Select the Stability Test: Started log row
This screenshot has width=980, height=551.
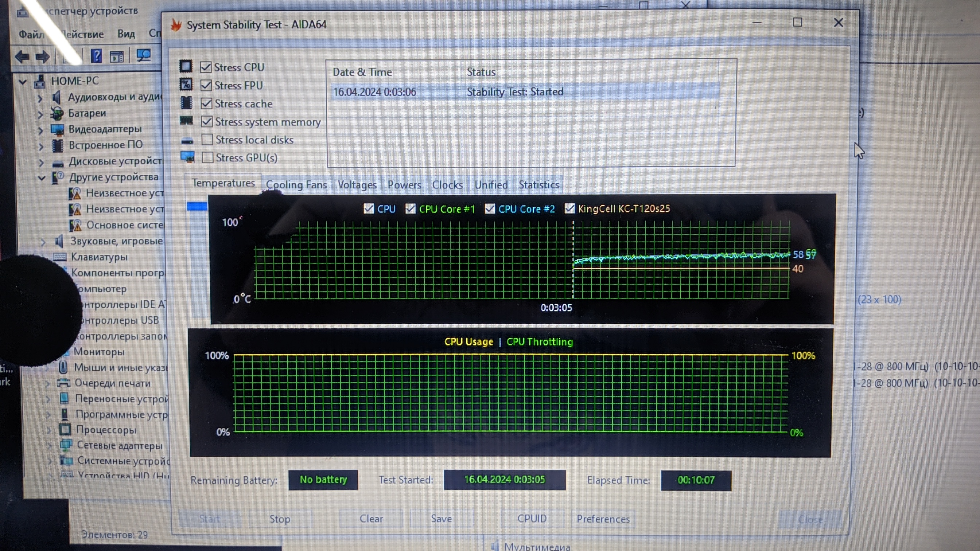pos(525,91)
